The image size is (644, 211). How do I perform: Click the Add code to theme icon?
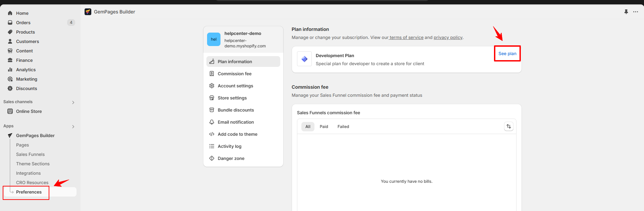click(x=212, y=134)
